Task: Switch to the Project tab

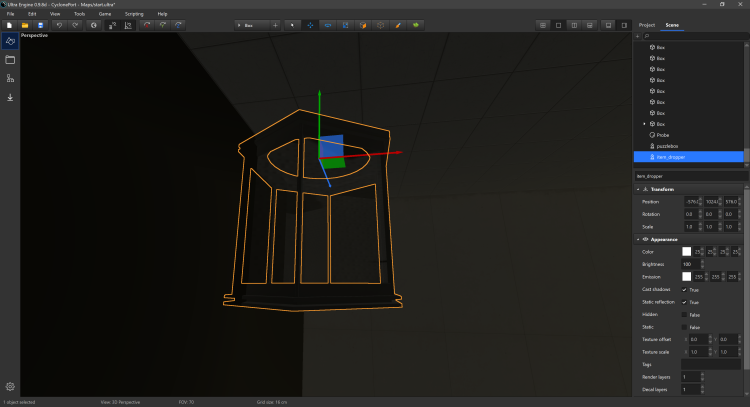Action: (x=648, y=24)
